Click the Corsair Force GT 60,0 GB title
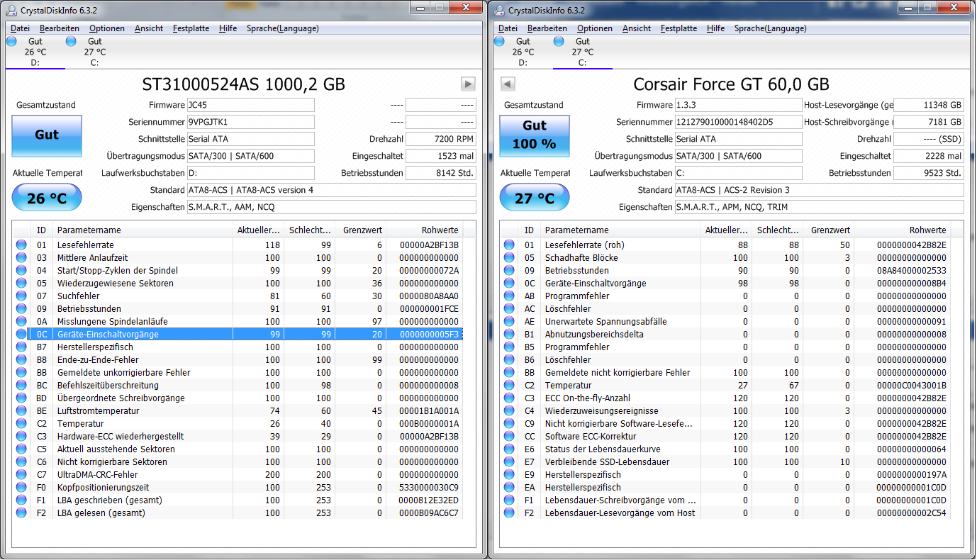The width and height of the screenshot is (977, 560). pyautogui.click(x=731, y=84)
